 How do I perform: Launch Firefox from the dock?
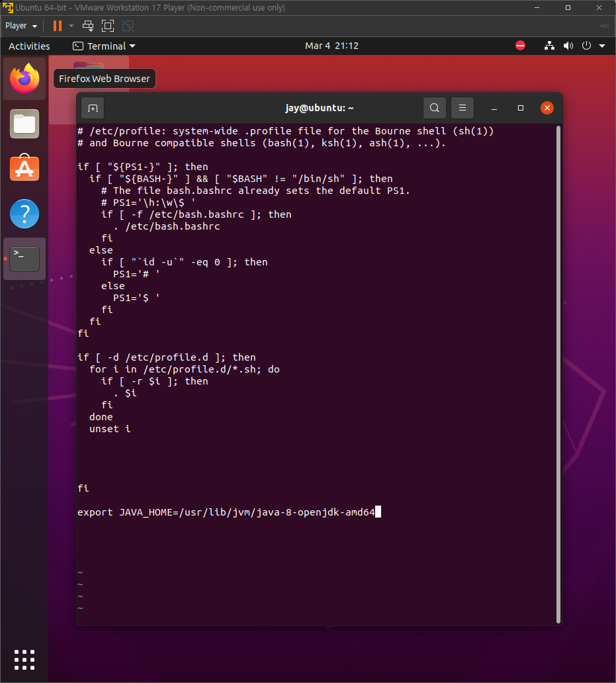click(24, 78)
